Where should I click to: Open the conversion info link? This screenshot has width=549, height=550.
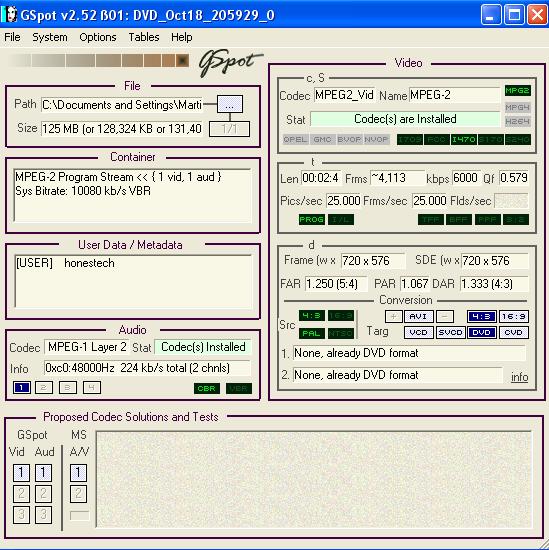(520, 377)
